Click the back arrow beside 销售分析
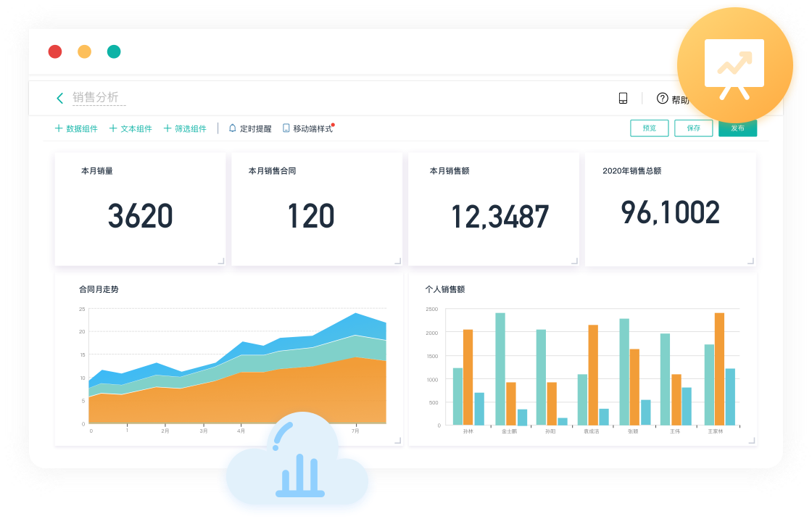The height and width of the screenshot is (519, 812). tap(59, 98)
